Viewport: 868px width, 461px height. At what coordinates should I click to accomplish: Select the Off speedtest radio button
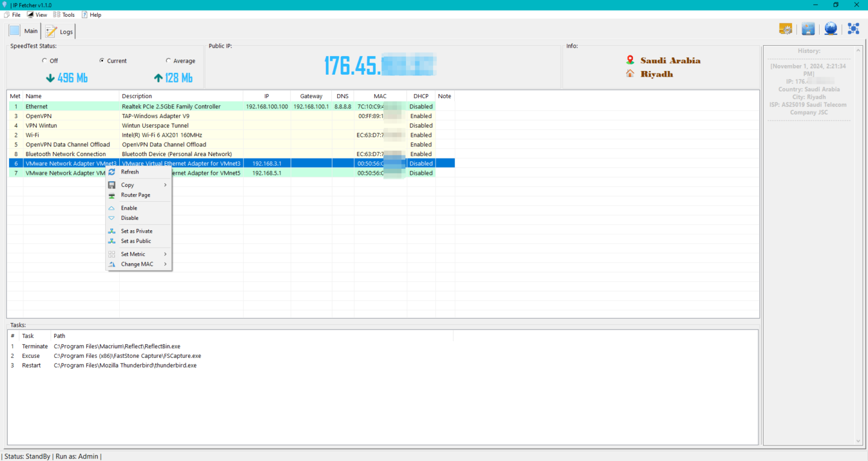click(45, 61)
